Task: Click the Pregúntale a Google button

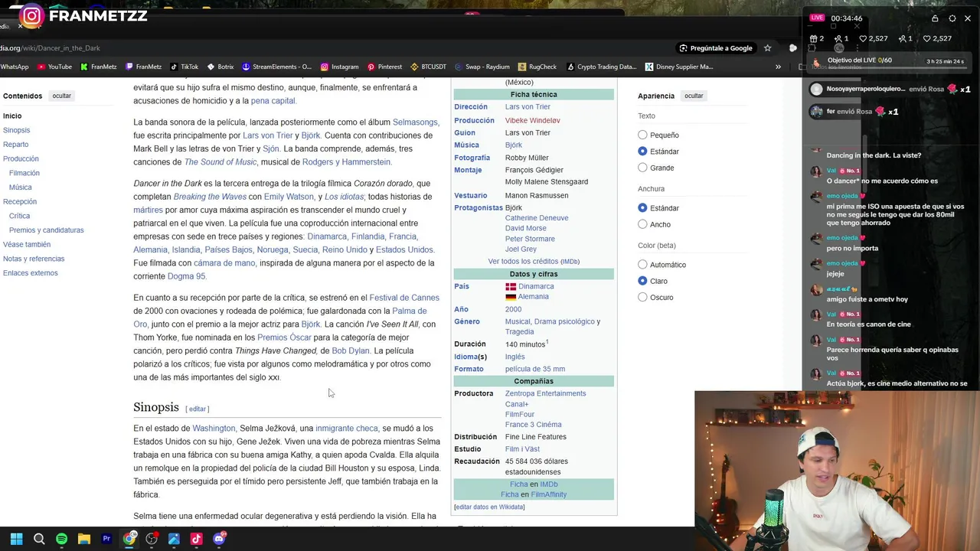Action: [715, 48]
